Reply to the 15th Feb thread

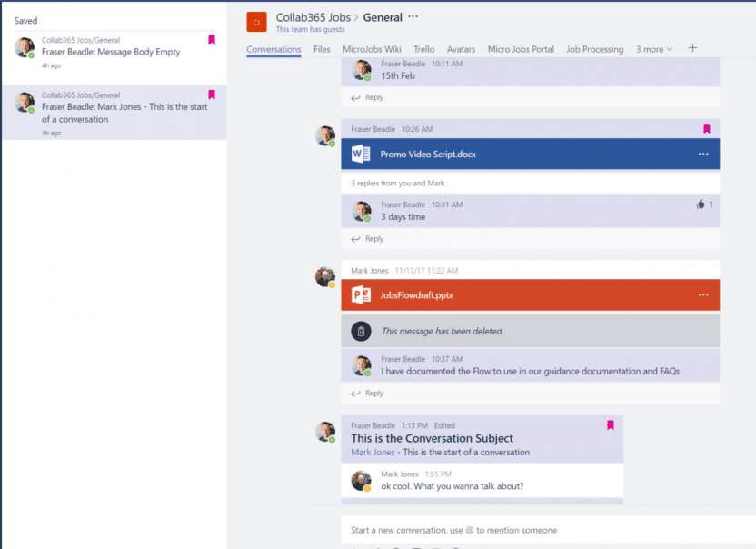(x=367, y=97)
